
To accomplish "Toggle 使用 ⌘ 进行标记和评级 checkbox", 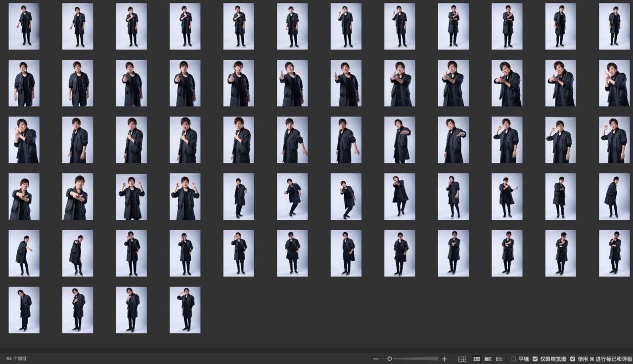I will [573, 359].
